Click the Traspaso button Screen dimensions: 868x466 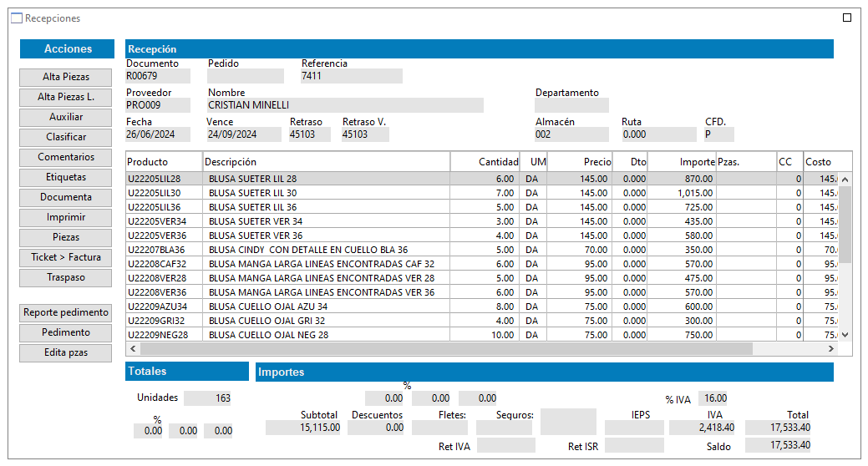(66, 277)
